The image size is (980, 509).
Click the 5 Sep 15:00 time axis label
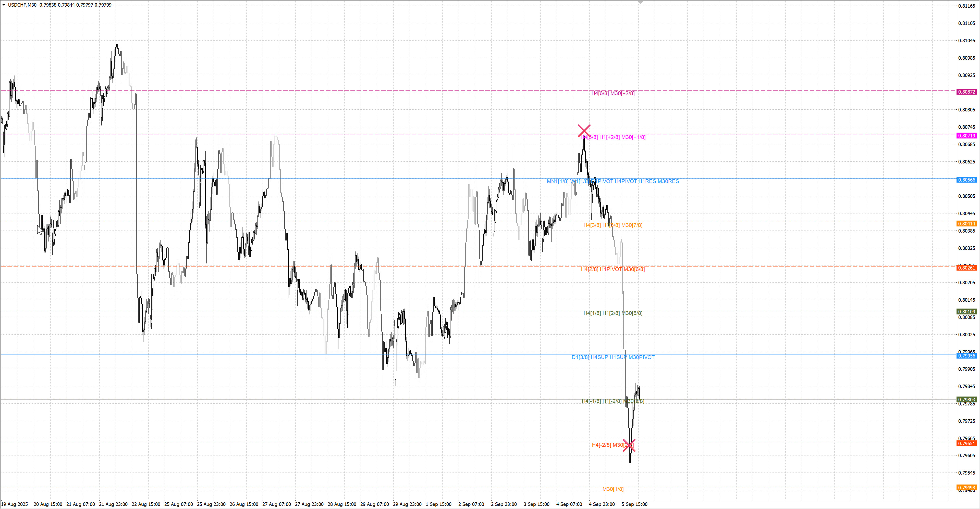(x=634, y=504)
